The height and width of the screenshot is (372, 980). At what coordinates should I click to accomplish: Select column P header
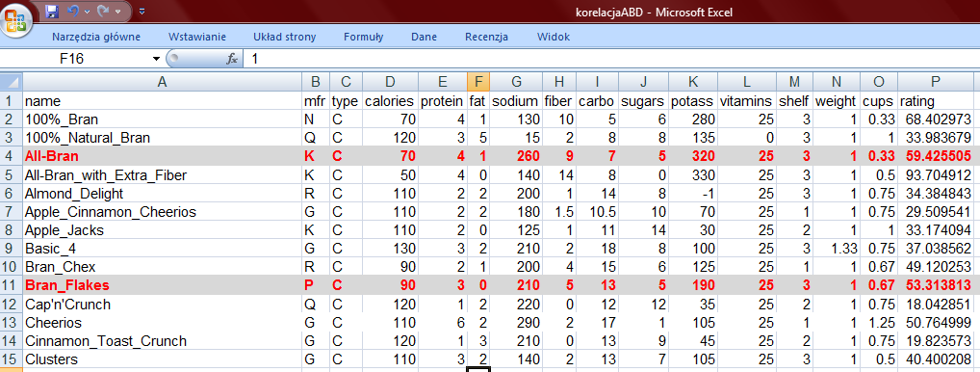point(936,82)
